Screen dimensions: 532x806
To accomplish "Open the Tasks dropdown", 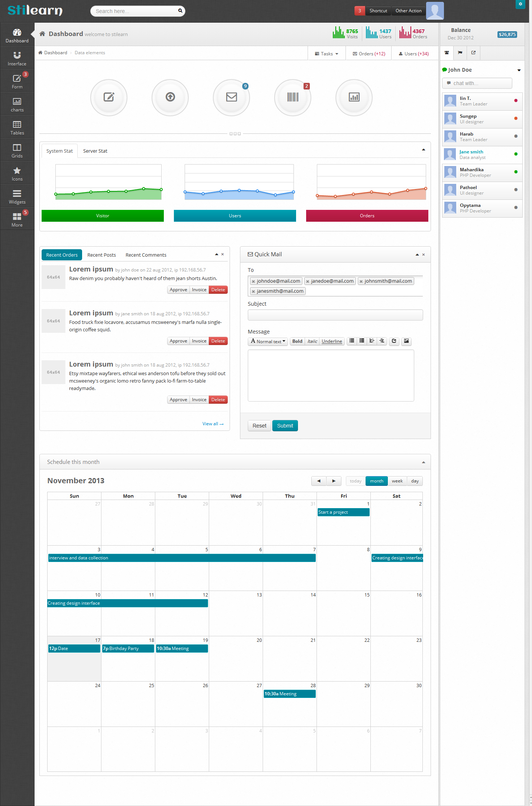I will tap(327, 54).
